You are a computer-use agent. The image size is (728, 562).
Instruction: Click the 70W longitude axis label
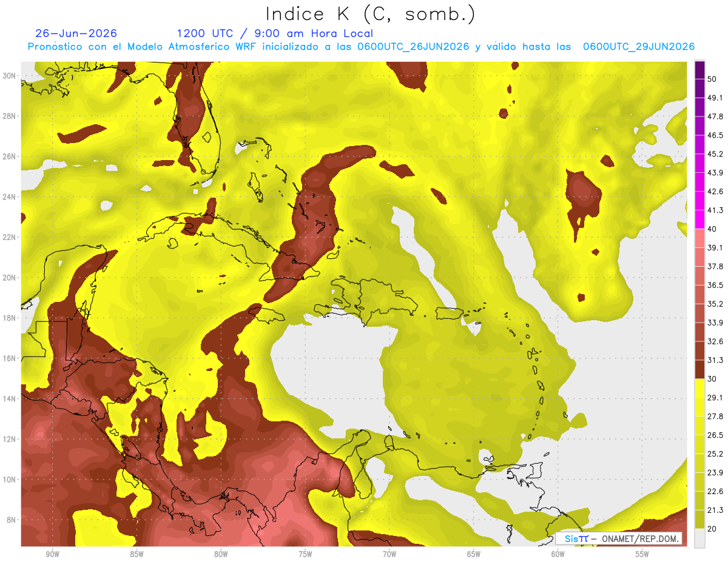[389, 554]
